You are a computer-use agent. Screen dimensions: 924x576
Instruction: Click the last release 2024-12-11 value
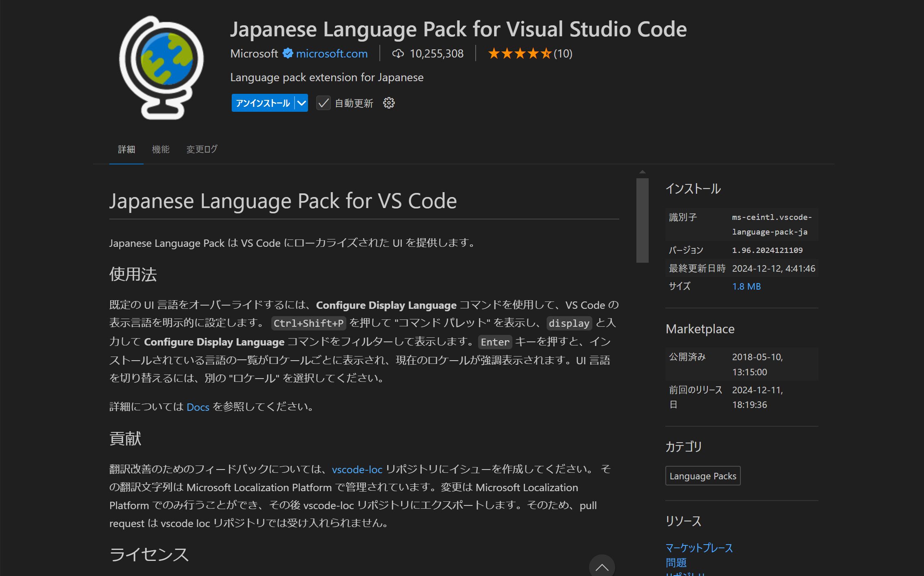pos(758,397)
